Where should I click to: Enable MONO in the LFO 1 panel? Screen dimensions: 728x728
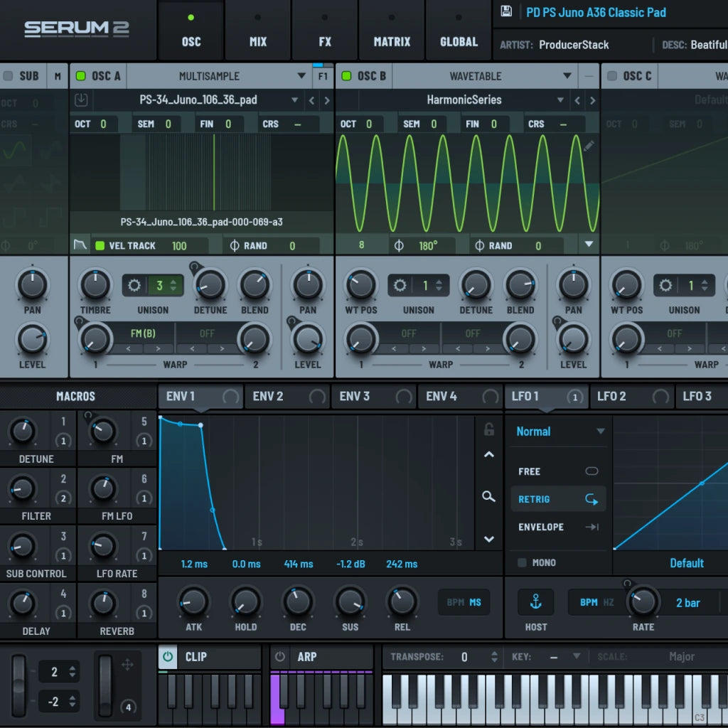click(522, 562)
